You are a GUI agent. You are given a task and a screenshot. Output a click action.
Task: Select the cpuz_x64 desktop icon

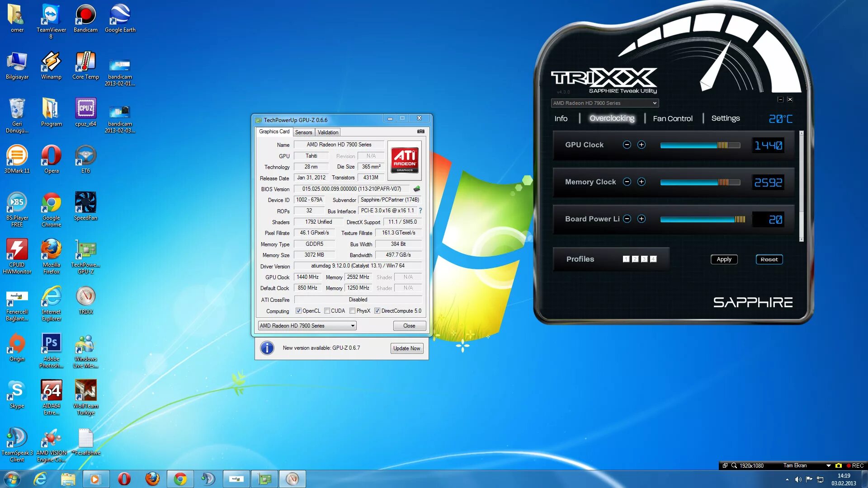pyautogui.click(x=85, y=112)
